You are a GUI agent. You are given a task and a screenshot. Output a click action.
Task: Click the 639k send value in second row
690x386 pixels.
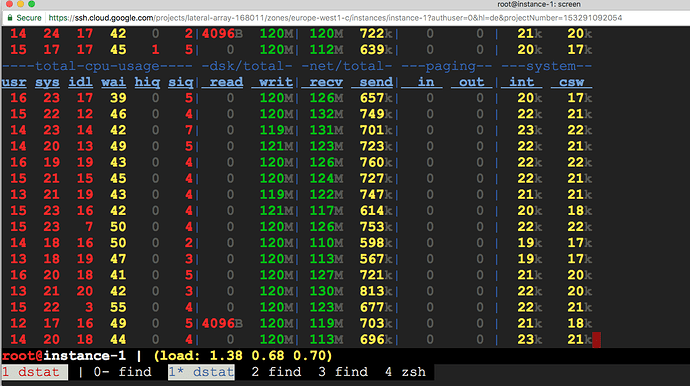(x=376, y=50)
